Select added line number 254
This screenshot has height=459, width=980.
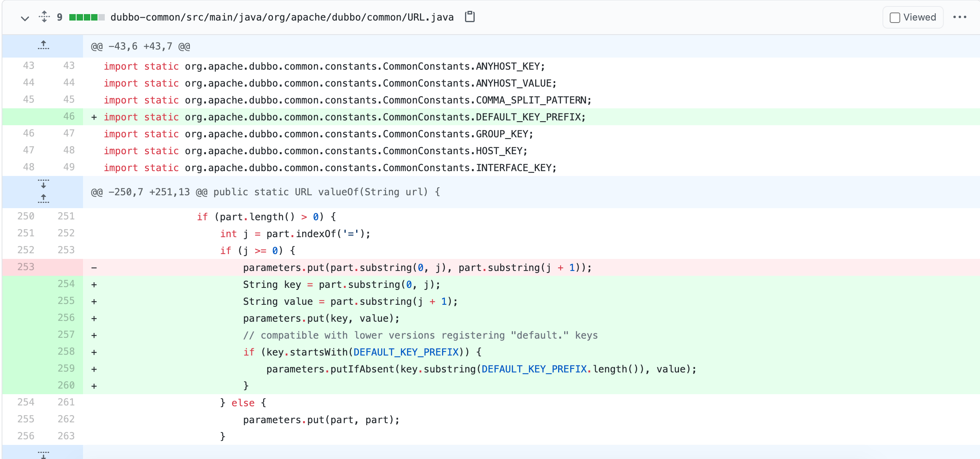66,284
